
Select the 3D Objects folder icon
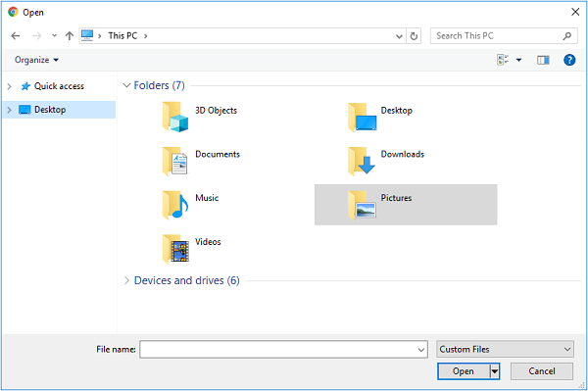tap(175, 117)
